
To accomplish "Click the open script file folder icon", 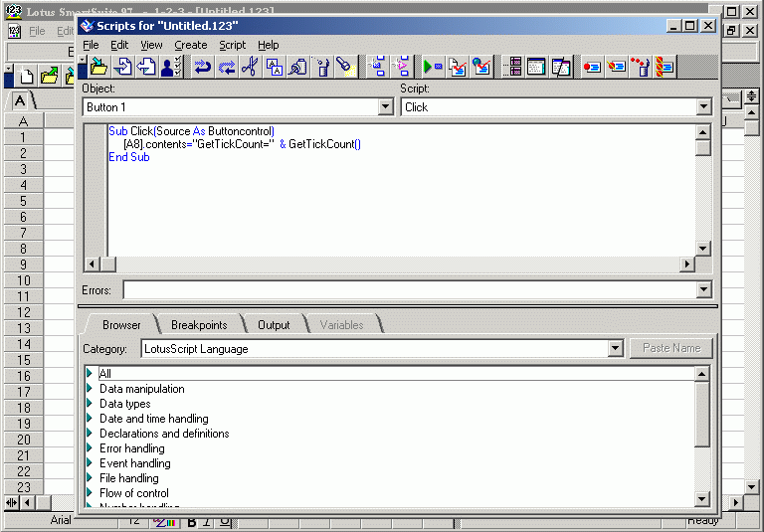I will (x=98, y=68).
